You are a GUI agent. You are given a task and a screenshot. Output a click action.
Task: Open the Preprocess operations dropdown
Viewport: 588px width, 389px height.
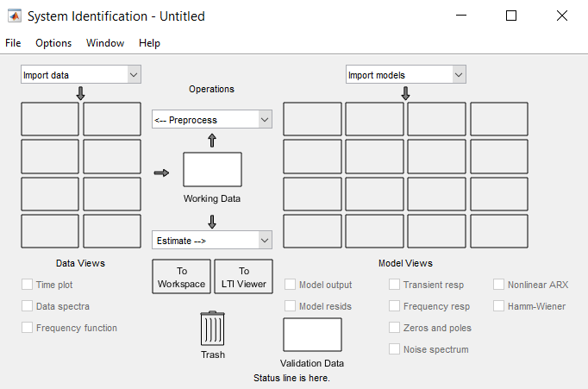(212, 120)
